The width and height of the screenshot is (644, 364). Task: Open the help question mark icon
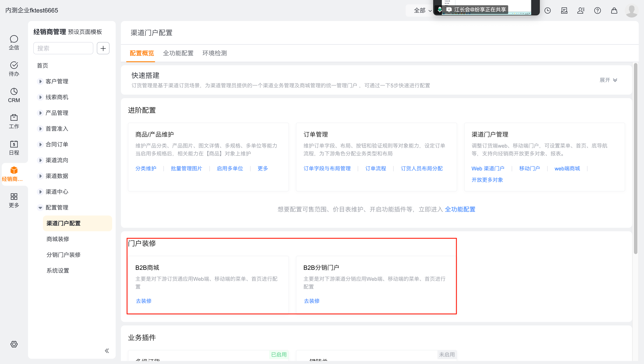click(x=597, y=11)
